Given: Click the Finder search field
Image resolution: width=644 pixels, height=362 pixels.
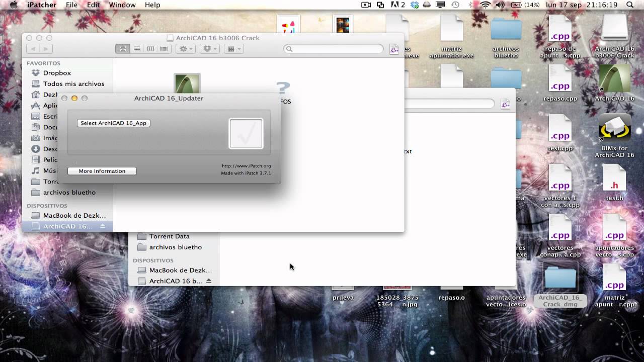Looking at the screenshot, I should click(x=334, y=49).
